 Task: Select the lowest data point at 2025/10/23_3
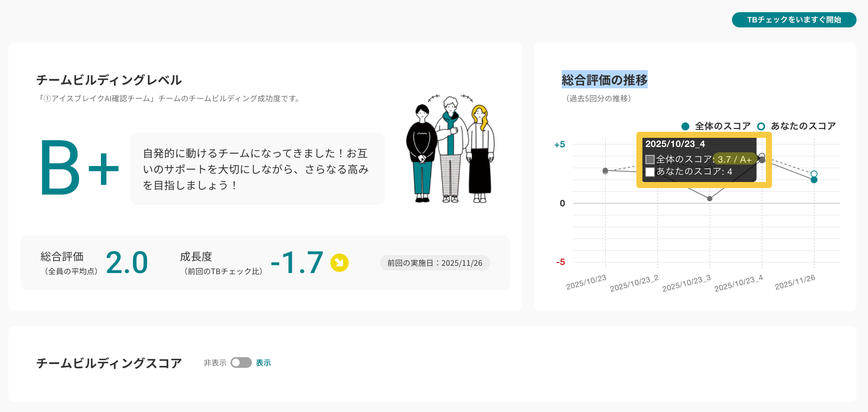(x=709, y=199)
